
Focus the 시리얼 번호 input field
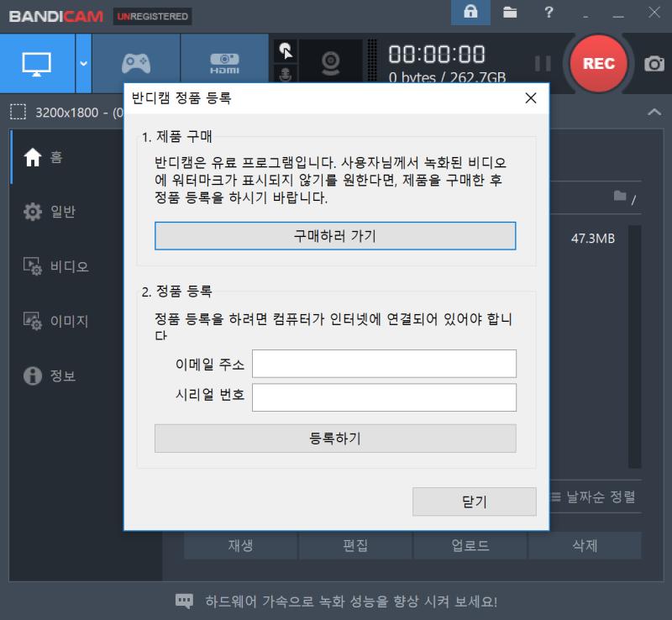[384, 397]
